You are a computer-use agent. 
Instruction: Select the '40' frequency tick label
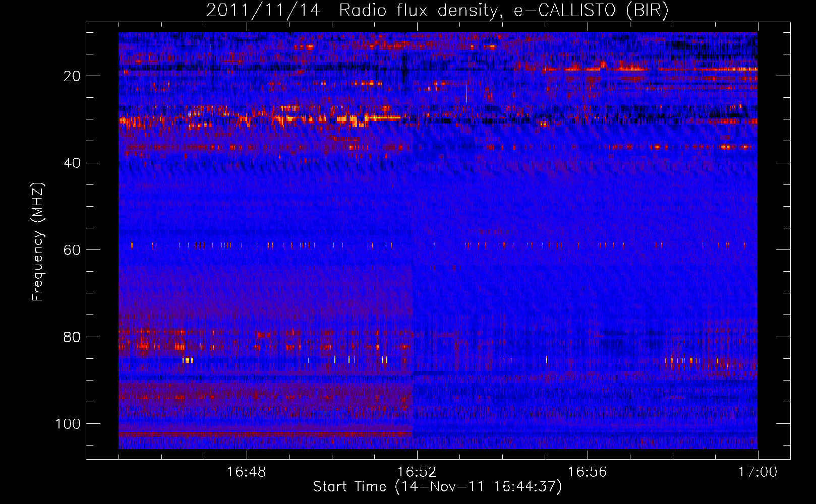coord(72,163)
